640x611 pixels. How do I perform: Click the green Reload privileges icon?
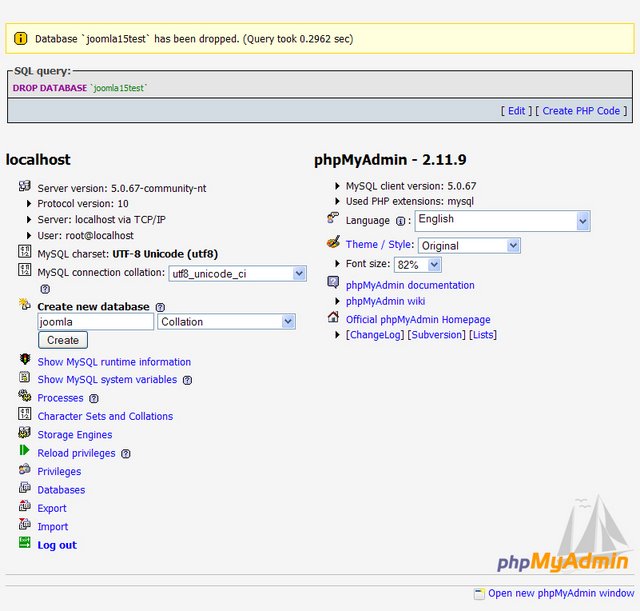pyautogui.click(x=24, y=450)
